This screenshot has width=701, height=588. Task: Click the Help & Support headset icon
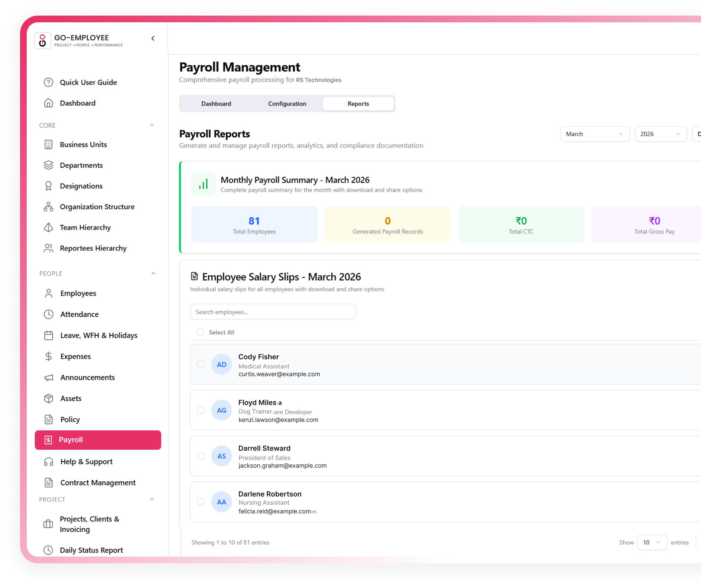pyautogui.click(x=49, y=462)
